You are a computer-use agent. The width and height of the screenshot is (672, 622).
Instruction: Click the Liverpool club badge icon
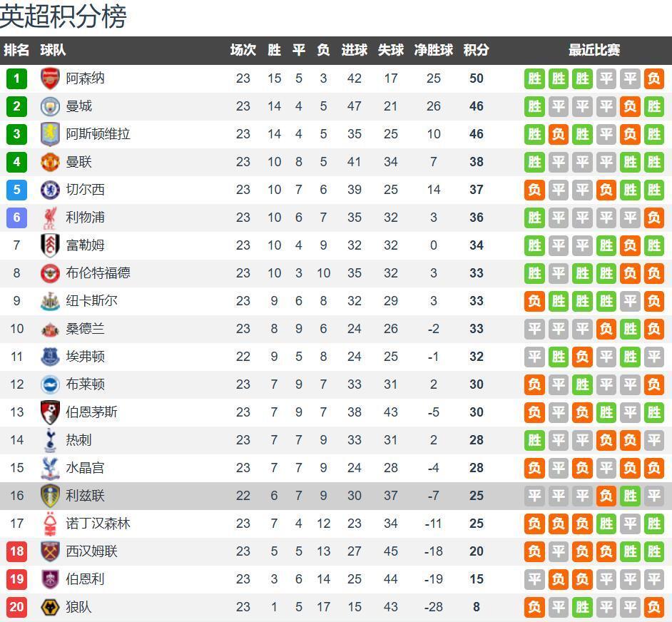click(x=50, y=218)
